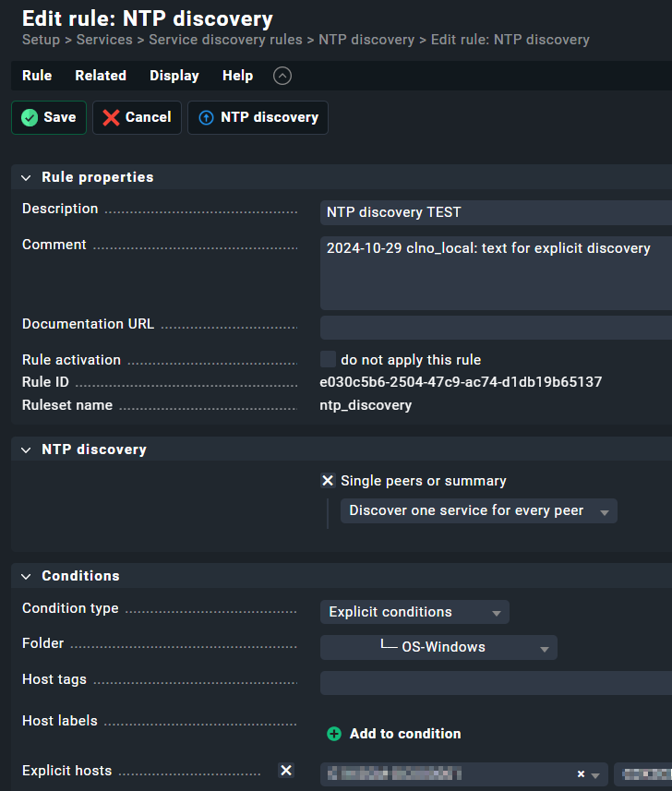The image size is (672, 791).
Task: Toggle the Explicit hosts checkbox
Action: pyautogui.click(x=286, y=771)
